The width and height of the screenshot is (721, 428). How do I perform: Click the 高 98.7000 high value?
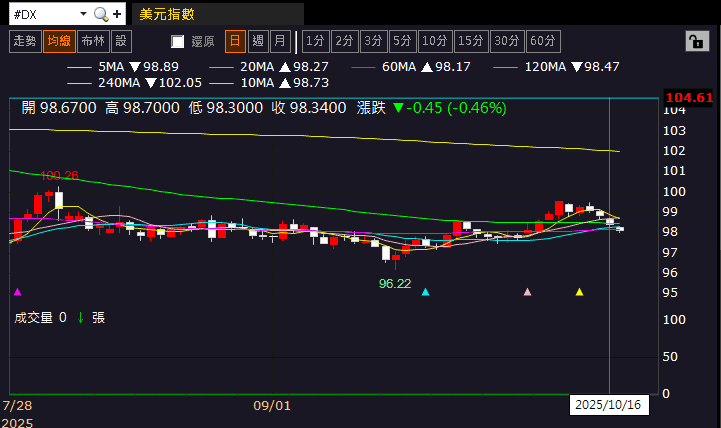pos(142,108)
